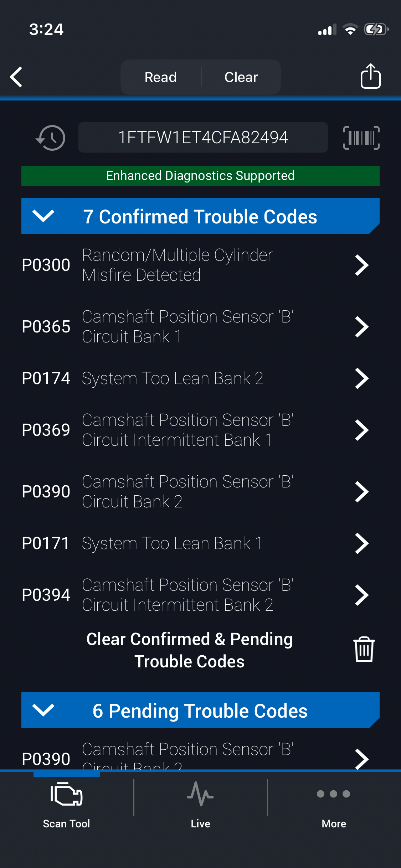Select the Clear segment
This screenshot has height=868, width=401.
point(241,77)
